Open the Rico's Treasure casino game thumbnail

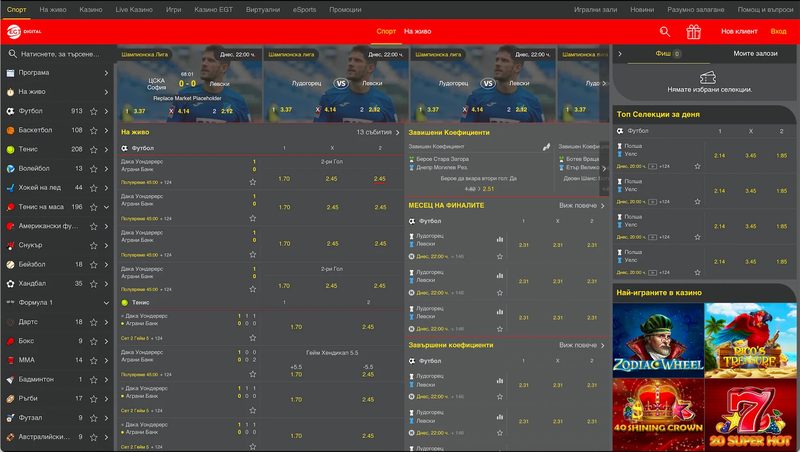(x=751, y=340)
